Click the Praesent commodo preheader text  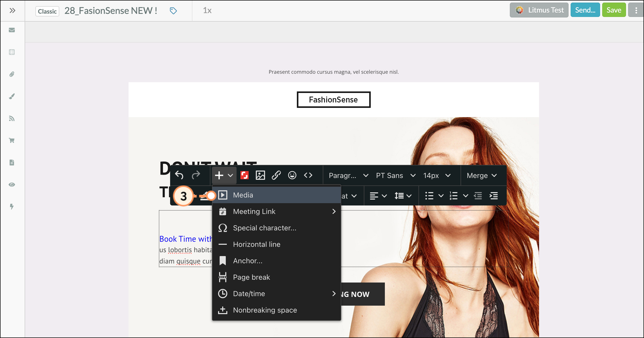click(334, 72)
